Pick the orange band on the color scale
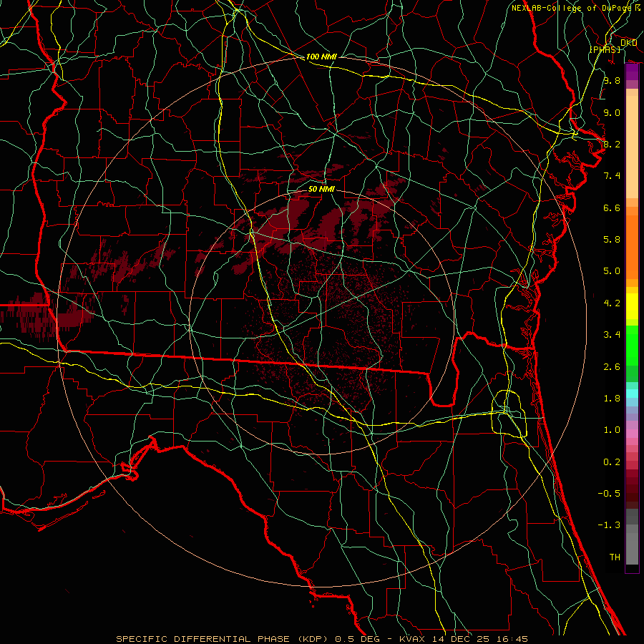Viewport: 644px width, 644px height. (632, 248)
